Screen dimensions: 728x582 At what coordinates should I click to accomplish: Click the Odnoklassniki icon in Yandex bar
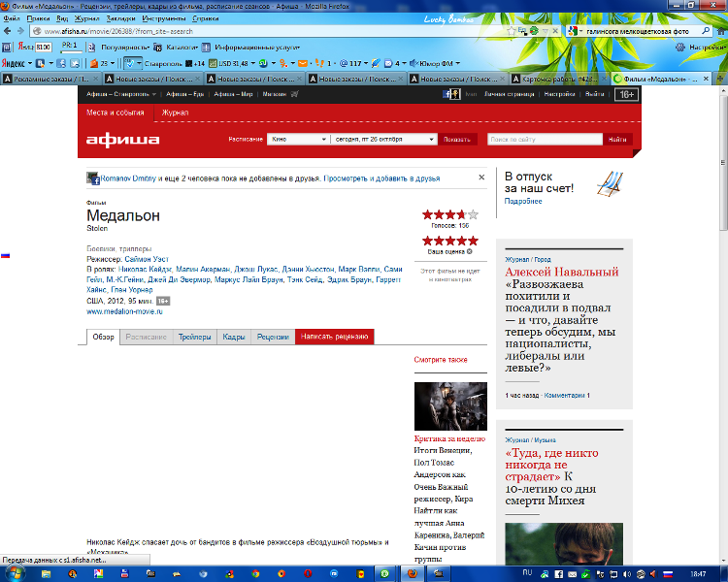(x=283, y=63)
